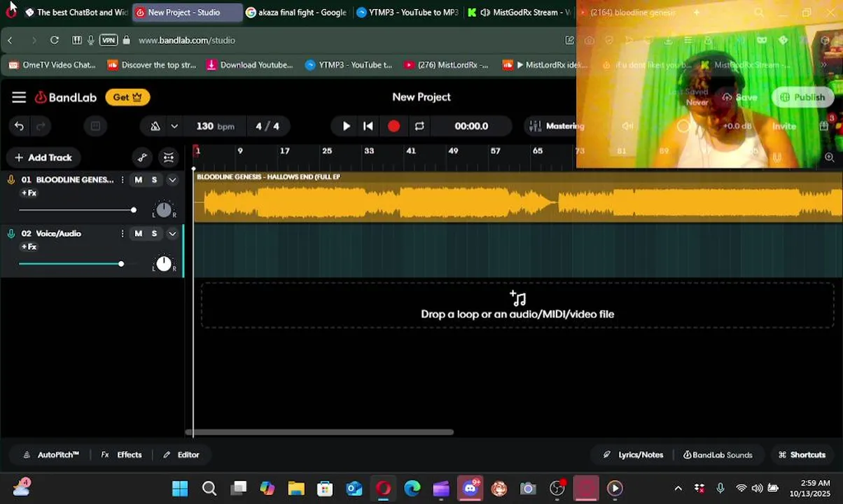This screenshot has width=843, height=504.
Task: Solo the Voice/Audio track
Action: coord(154,234)
